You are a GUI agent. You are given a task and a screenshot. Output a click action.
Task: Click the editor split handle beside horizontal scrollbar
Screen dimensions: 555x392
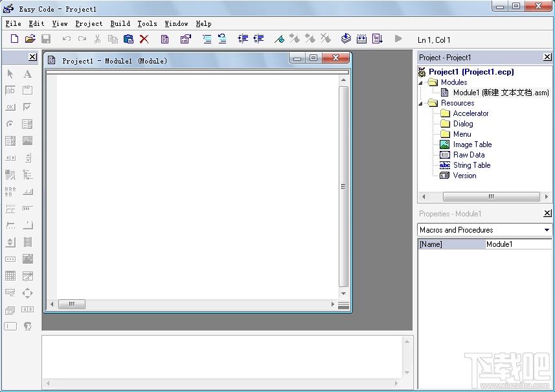click(x=343, y=305)
